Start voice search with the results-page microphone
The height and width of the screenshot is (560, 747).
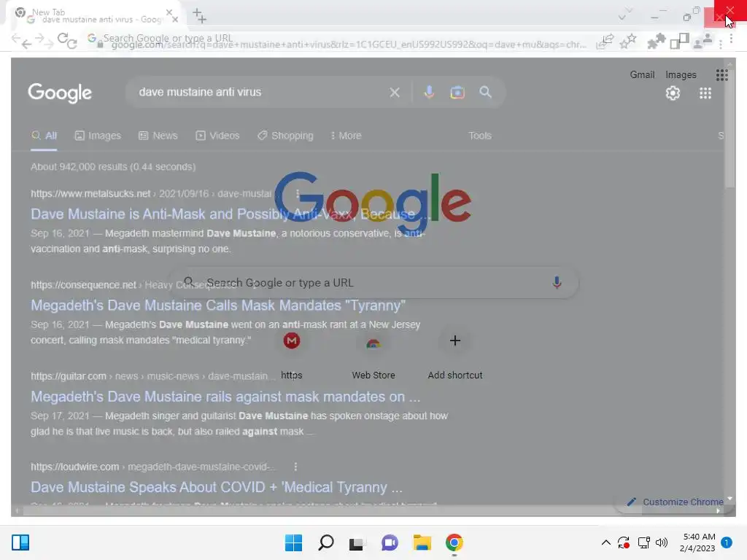[429, 92]
